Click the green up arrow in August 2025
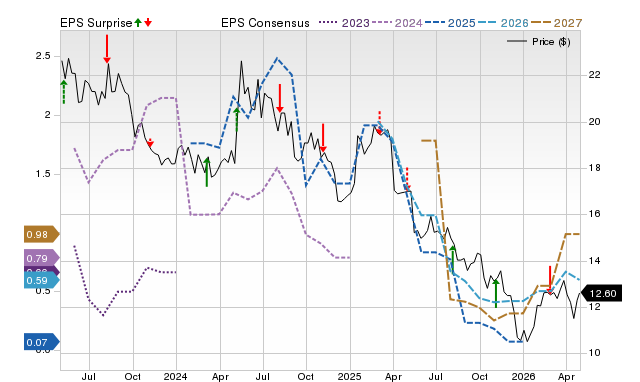The image size is (640, 382). 452,259
